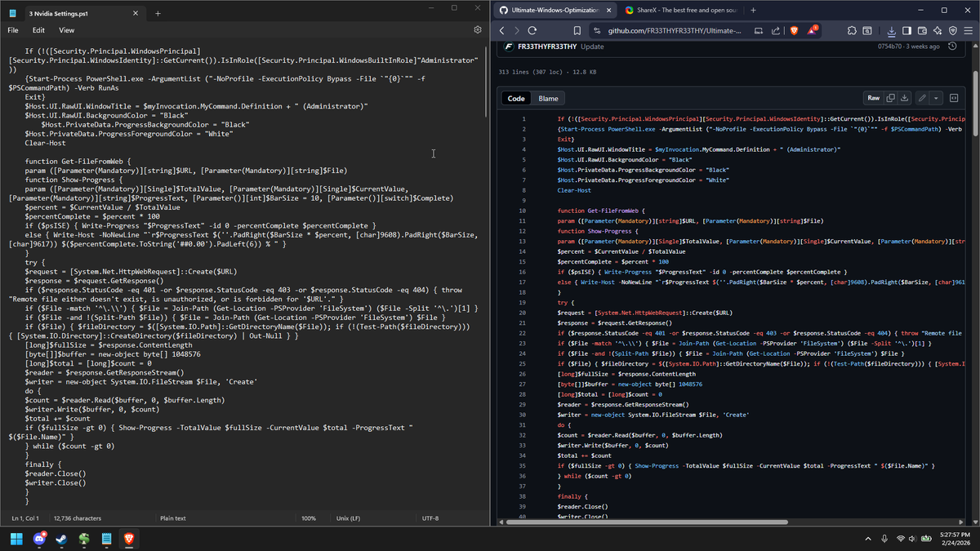Click '12,736 characters' in status bar
Viewport: 980px width, 551px height.
(78, 518)
